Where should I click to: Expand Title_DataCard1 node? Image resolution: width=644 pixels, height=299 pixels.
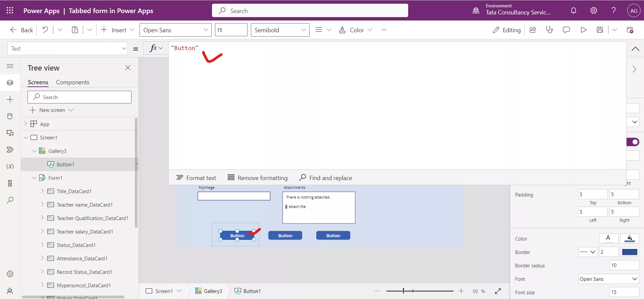click(42, 191)
